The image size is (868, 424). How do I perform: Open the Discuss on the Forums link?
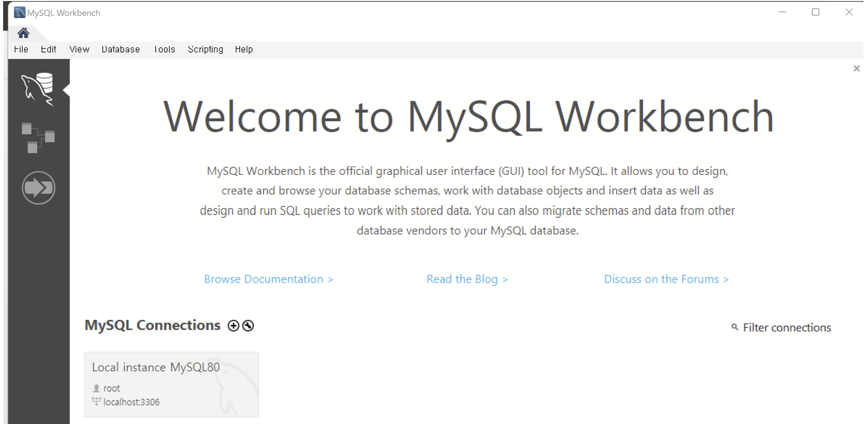[666, 279]
